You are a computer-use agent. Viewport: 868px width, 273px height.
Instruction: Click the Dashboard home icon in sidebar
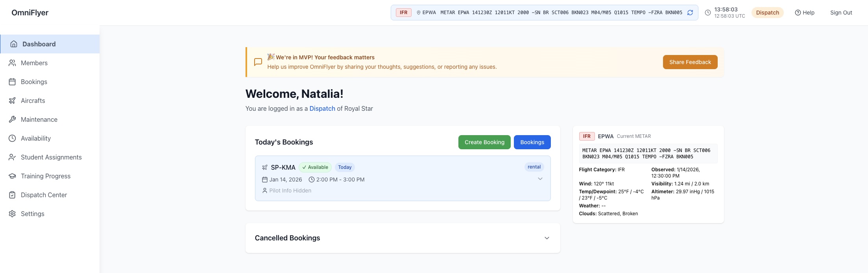pos(14,44)
